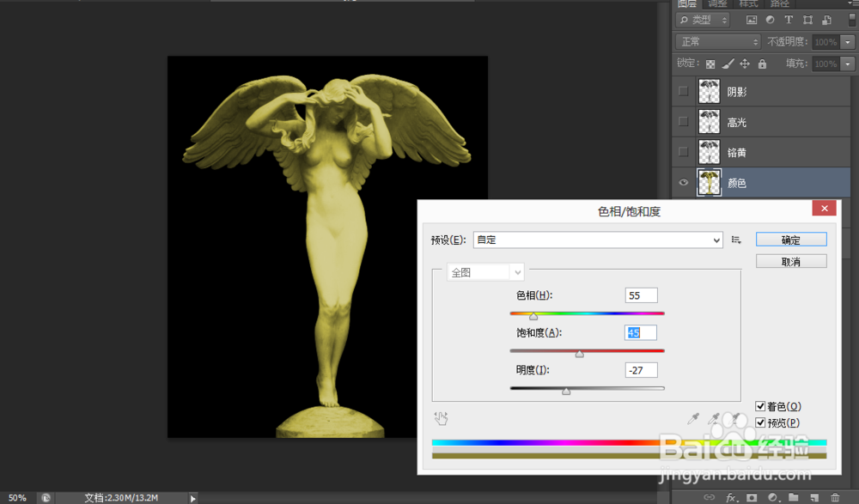Click the 确定 OK button

pos(791,240)
